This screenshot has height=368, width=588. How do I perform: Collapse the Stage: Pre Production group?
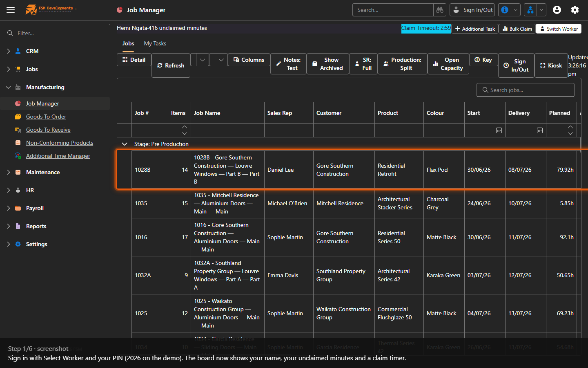click(x=125, y=144)
